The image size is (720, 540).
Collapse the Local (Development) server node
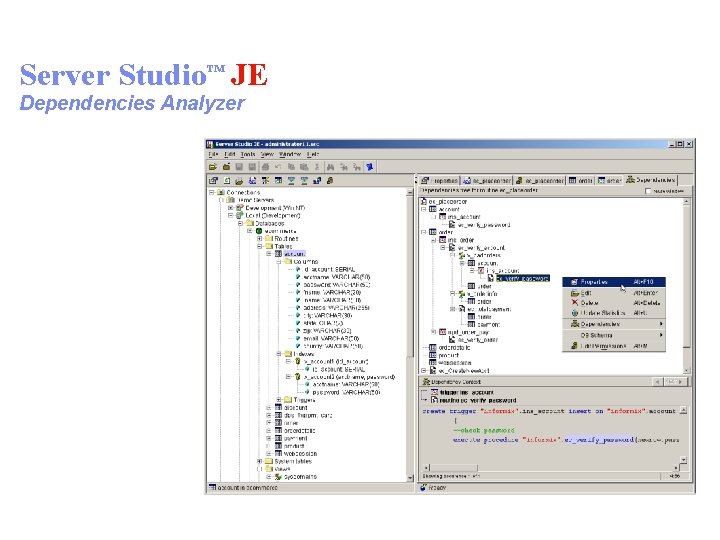point(231,215)
